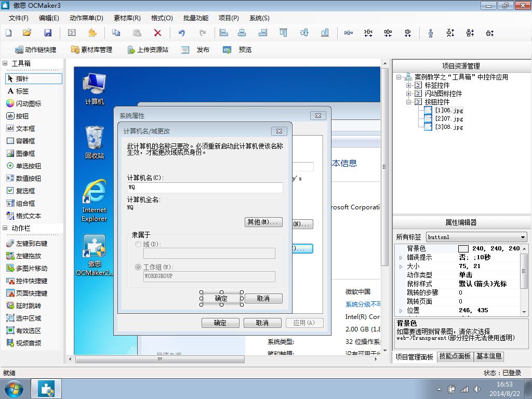Select [3]08.jpg in project tree
Screen dimensions: 532x399
pos(449,127)
